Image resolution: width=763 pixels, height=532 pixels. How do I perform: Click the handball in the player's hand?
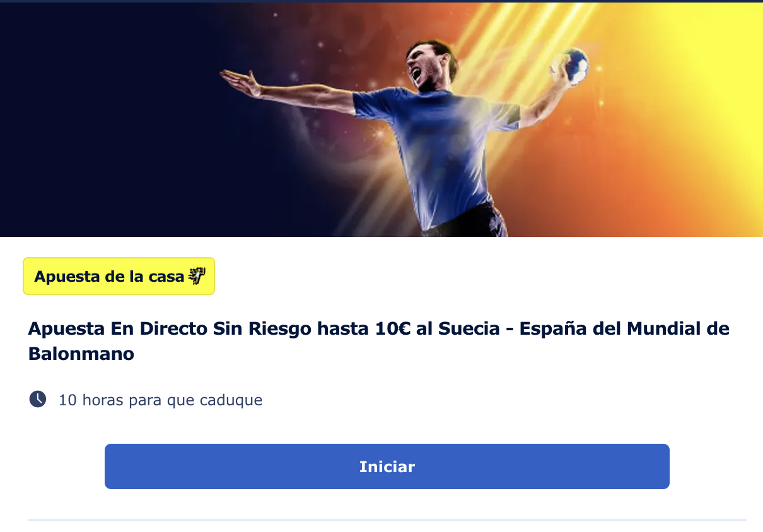point(571,66)
